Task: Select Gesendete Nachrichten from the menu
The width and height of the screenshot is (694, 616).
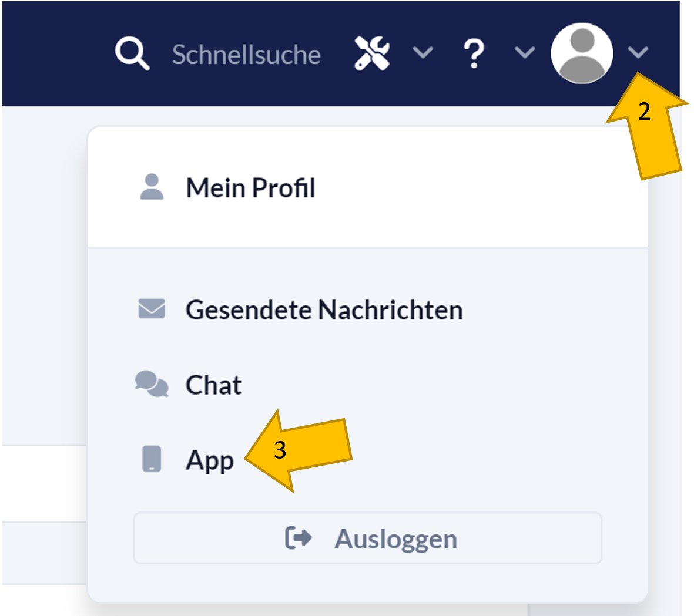Action: click(324, 310)
